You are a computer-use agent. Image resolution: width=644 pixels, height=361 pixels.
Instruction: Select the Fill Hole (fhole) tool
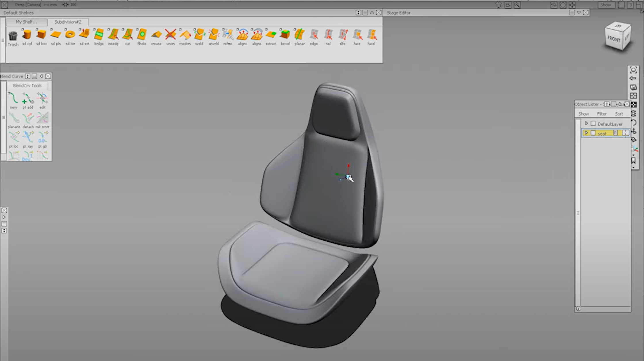point(141,36)
